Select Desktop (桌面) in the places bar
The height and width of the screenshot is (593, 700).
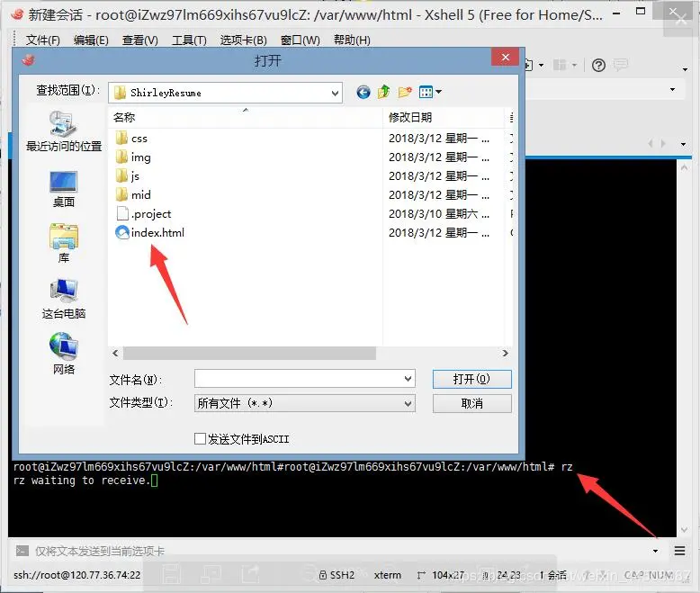pos(63,189)
